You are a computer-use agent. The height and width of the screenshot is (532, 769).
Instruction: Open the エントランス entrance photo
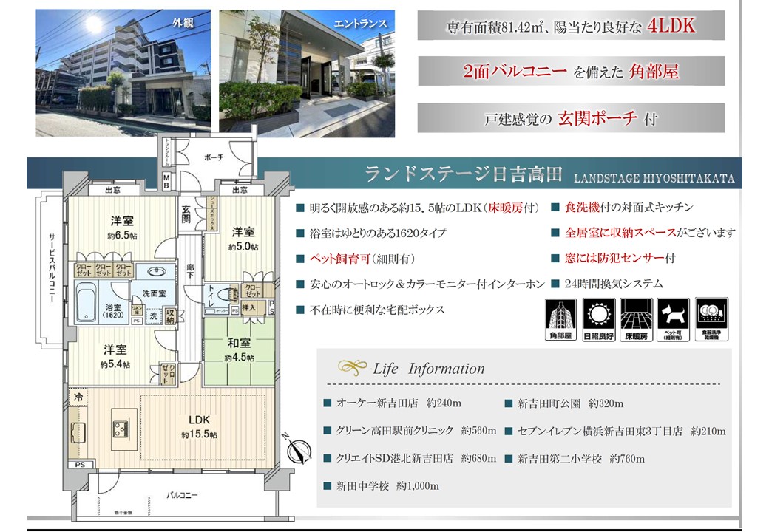pyautogui.click(x=308, y=71)
